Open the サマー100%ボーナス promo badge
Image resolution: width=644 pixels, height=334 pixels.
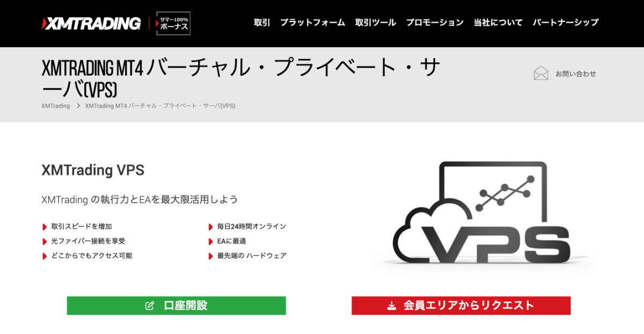[173, 24]
